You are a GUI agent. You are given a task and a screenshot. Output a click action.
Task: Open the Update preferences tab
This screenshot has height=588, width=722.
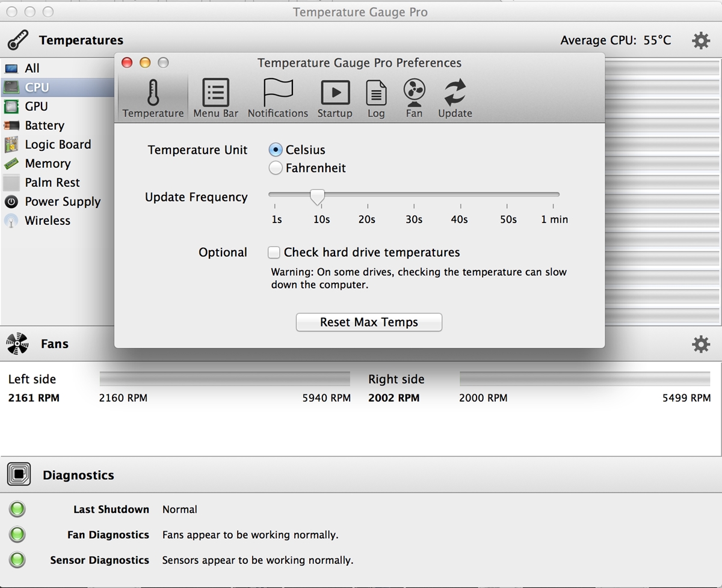click(455, 98)
